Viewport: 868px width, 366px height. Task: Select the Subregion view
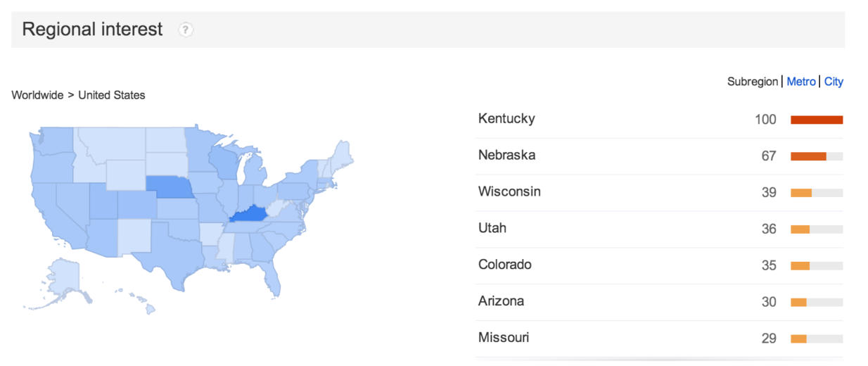[753, 82]
